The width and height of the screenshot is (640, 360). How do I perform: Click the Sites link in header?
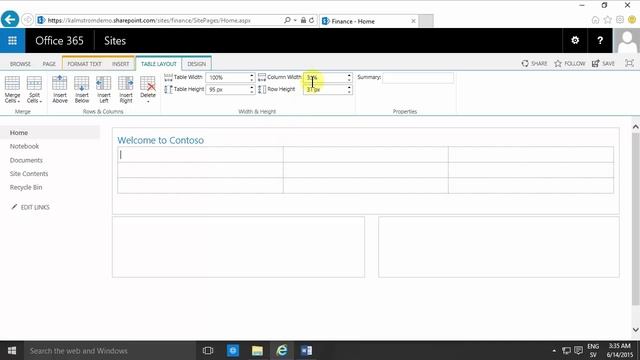point(115,40)
